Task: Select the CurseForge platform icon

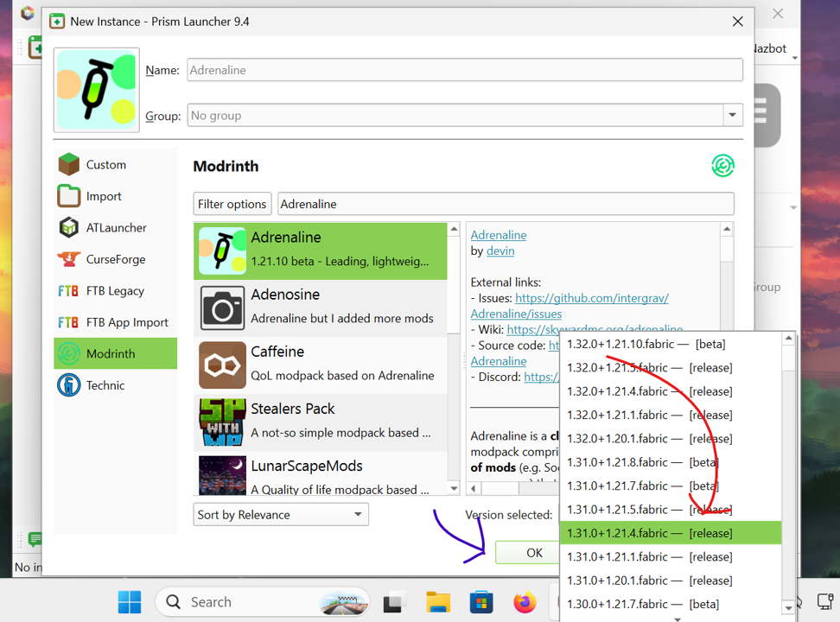Action: pos(68,259)
